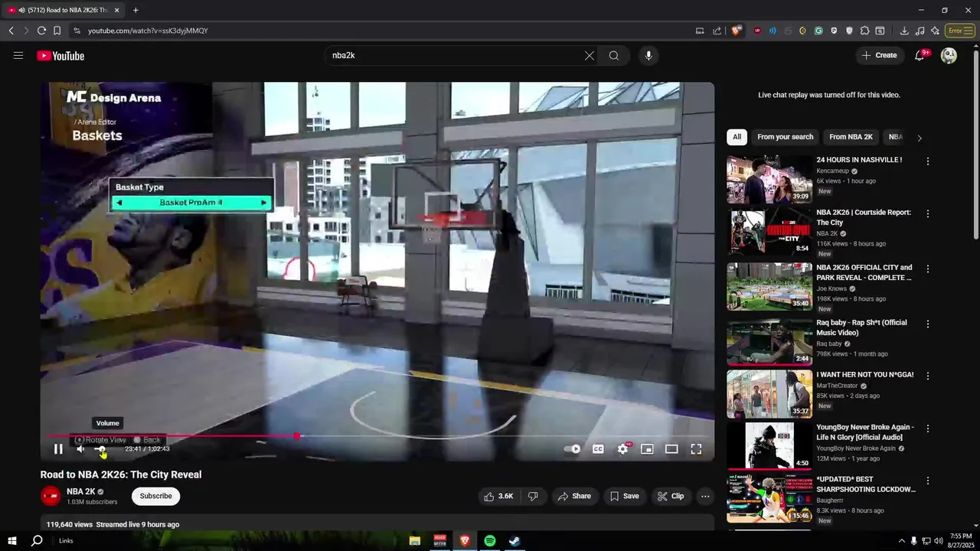Open the Grammarly extension icon

point(818,31)
